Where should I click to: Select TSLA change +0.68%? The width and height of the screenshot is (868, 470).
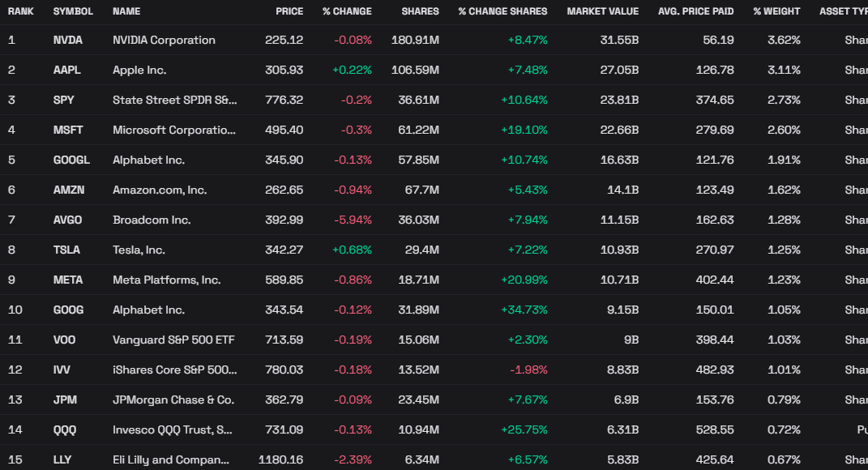pyautogui.click(x=352, y=249)
